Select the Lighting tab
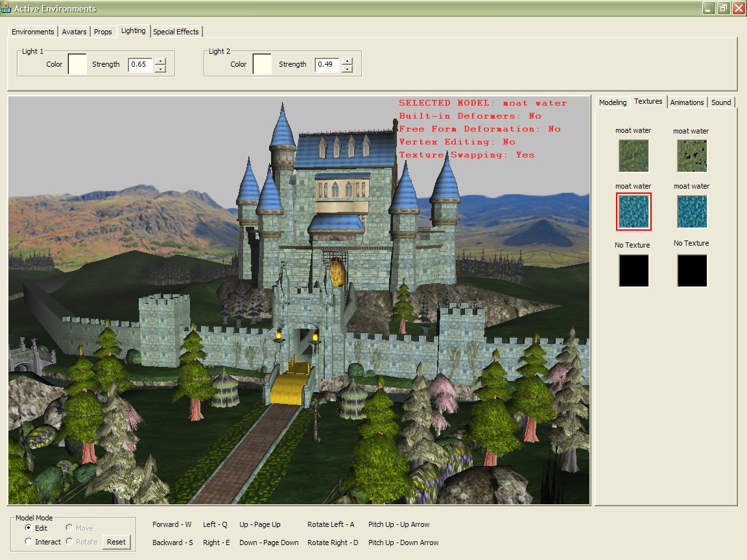The image size is (747, 560). [134, 30]
